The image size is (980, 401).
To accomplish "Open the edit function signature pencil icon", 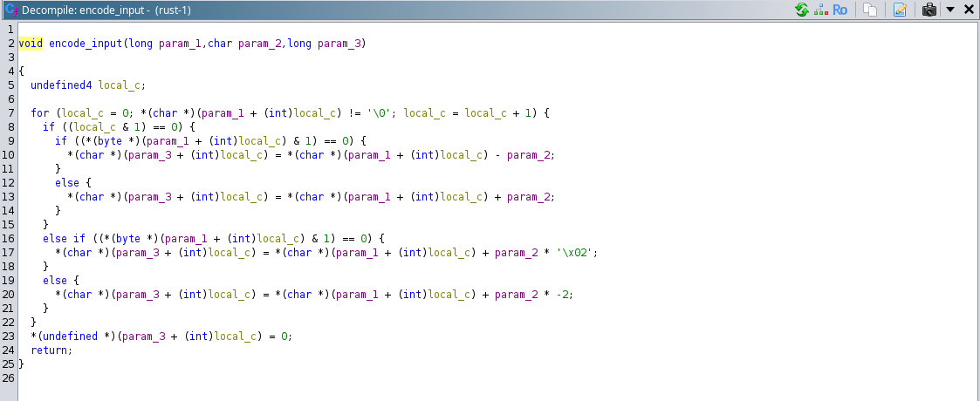I will coord(900,10).
